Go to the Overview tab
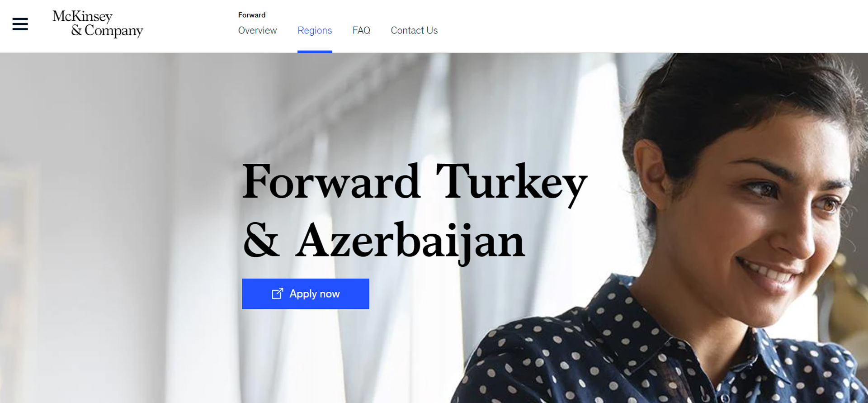Image resolution: width=868 pixels, height=403 pixels. coord(257,30)
